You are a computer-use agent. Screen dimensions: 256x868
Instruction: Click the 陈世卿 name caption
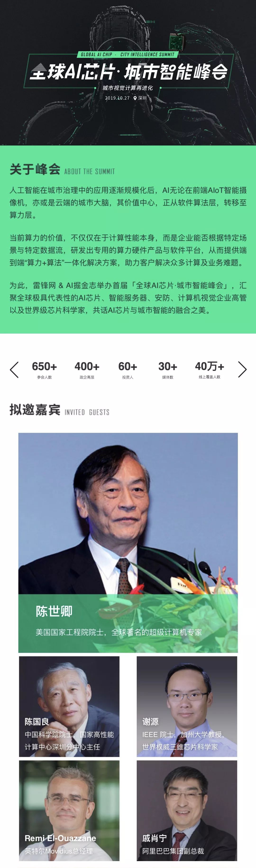coord(54,611)
